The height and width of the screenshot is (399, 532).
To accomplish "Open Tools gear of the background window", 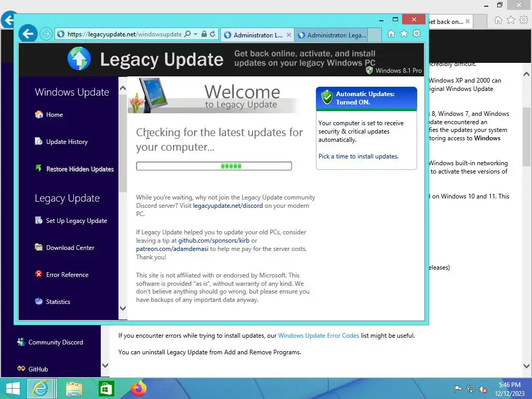I will [x=524, y=20].
